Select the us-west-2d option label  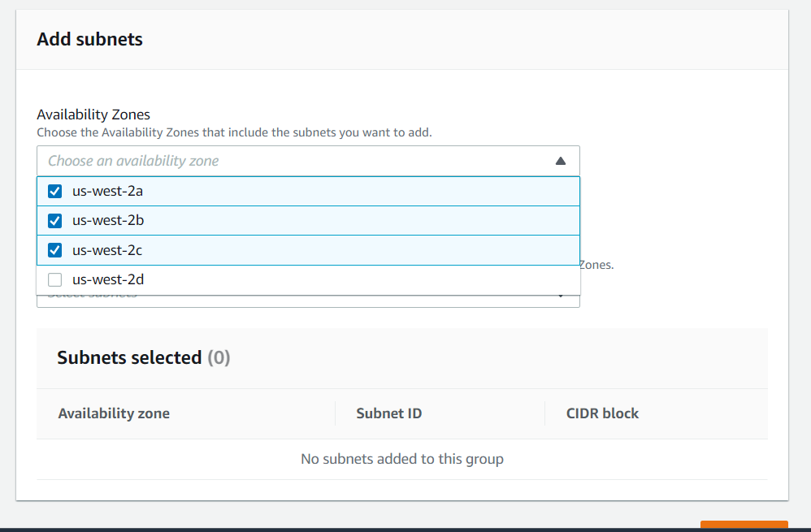108,279
